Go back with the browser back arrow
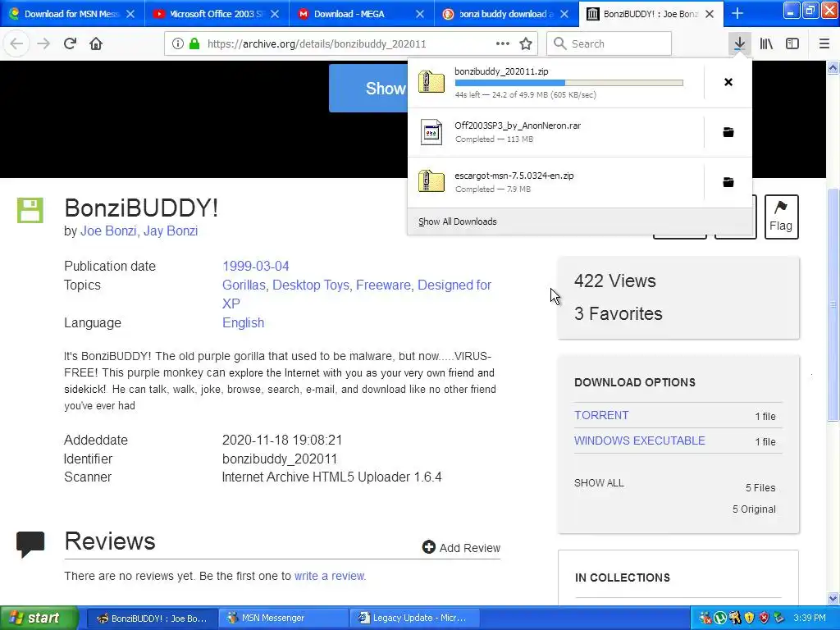The height and width of the screenshot is (630, 840). [x=16, y=43]
